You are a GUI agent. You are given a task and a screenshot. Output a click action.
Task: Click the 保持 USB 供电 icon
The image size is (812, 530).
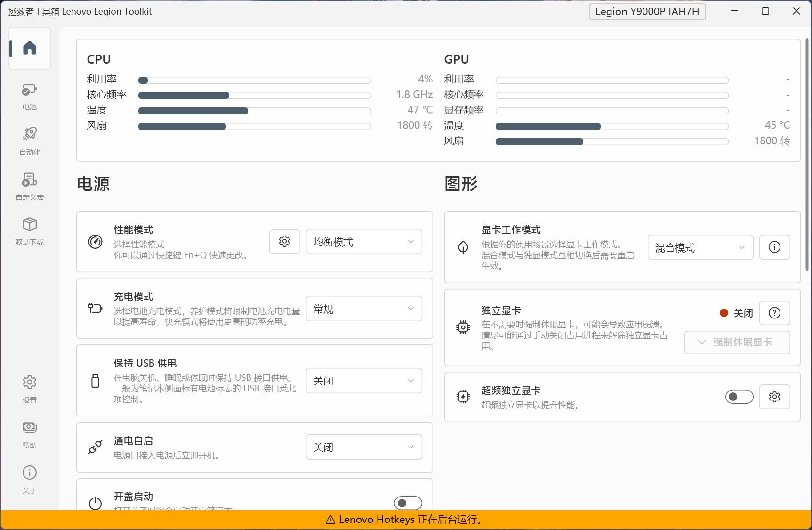(96, 380)
